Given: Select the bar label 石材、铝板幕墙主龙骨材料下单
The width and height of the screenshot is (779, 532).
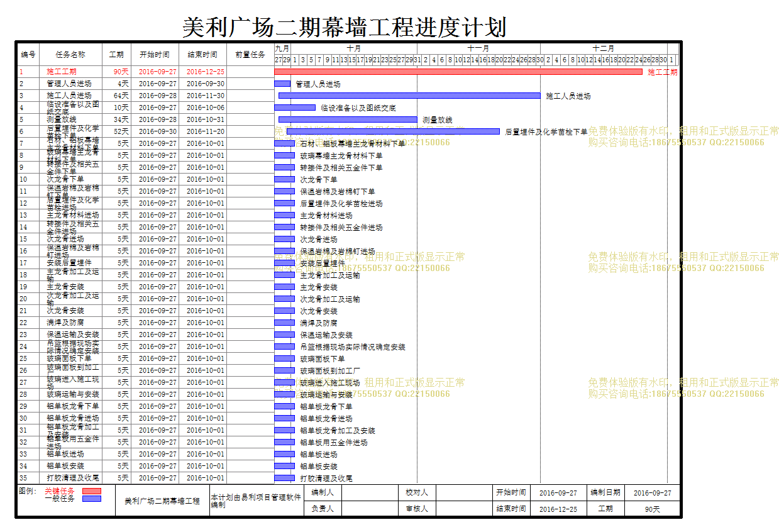Looking at the screenshot, I should 353,143.
